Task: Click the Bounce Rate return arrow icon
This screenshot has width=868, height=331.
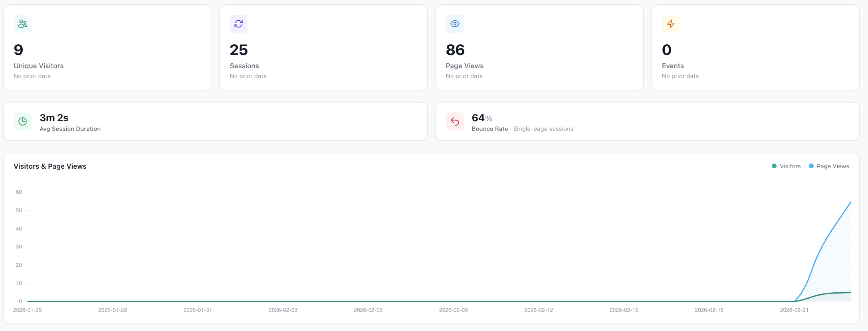Action: 455,121
